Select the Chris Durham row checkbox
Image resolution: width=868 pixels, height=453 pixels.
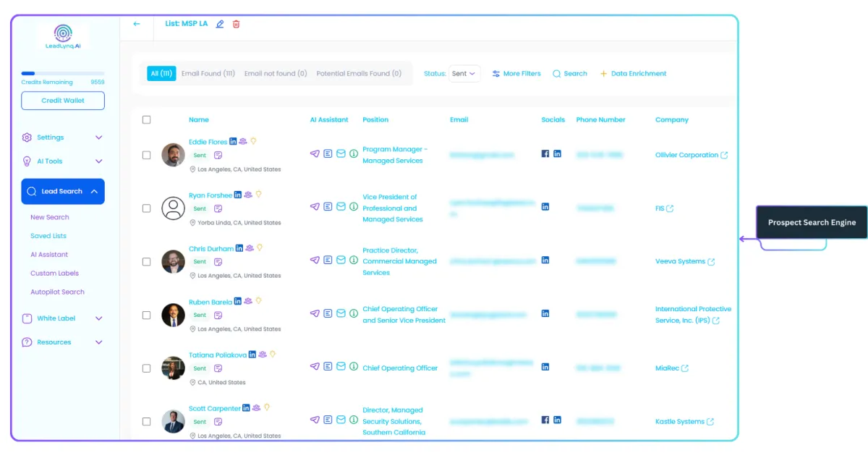click(147, 261)
